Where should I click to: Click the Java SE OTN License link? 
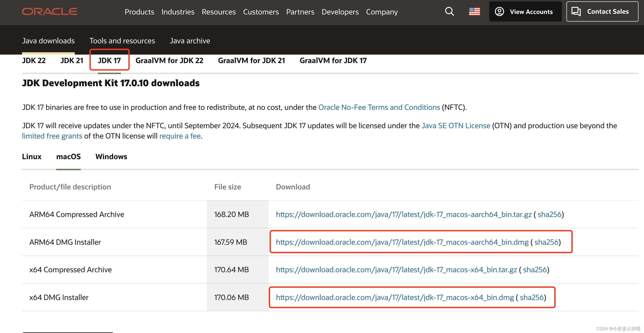(x=456, y=125)
